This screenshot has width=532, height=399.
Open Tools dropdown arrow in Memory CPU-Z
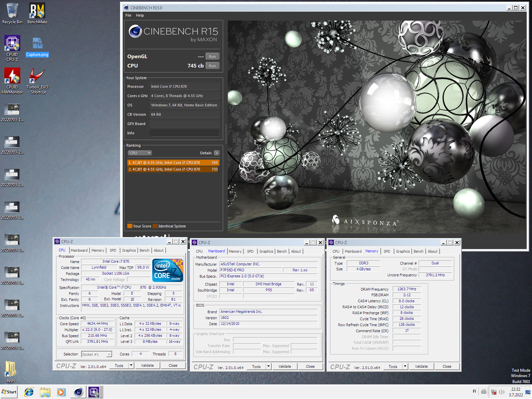pos(405,366)
